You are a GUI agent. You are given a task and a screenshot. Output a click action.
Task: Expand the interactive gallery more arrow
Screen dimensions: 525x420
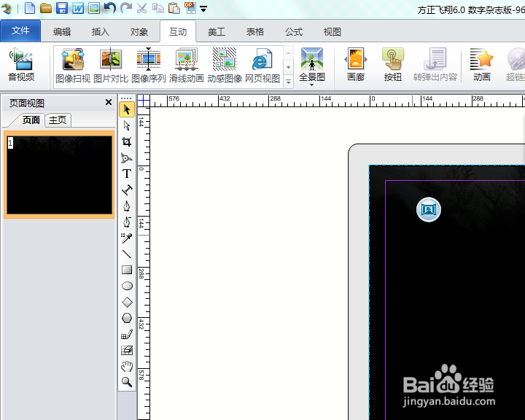[288, 82]
